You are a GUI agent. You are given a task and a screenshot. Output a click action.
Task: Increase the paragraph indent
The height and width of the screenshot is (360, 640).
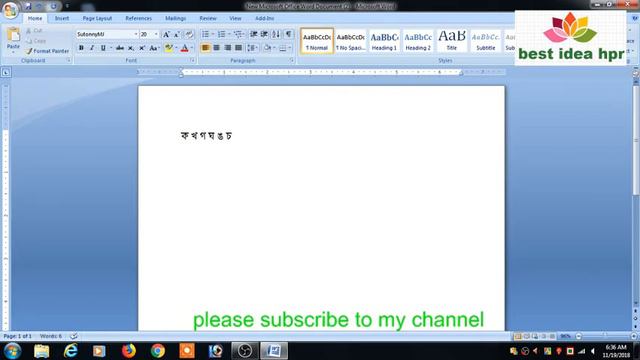point(264,34)
